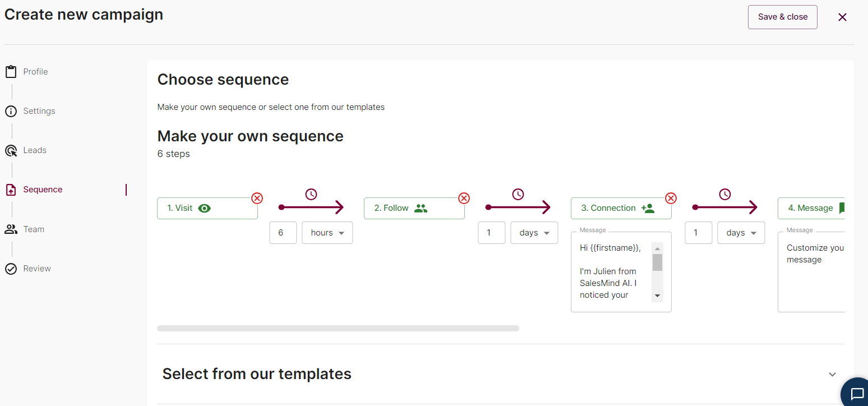The width and height of the screenshot is (868, 406).
Task: Open days dropdown after Connection step
Action: pyautogui.click(x=741, y=233)
